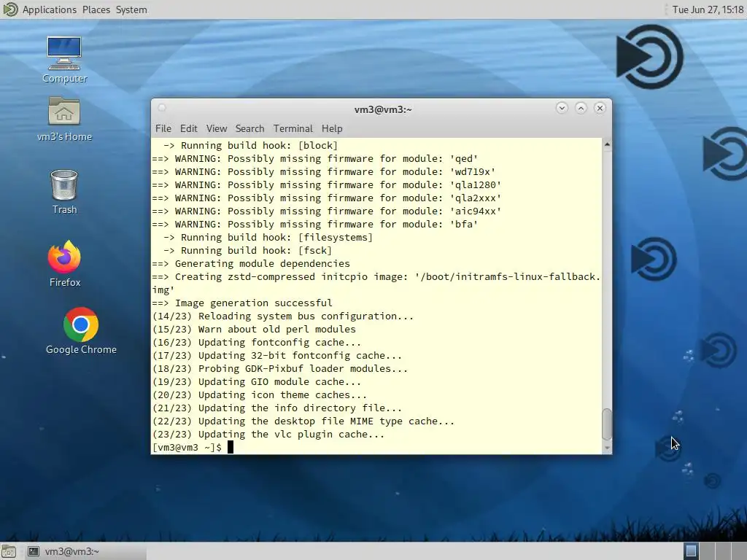Click the warning line for module 'aic94xx'
This screenshot has width=747, height=560.
click(326, 211)
